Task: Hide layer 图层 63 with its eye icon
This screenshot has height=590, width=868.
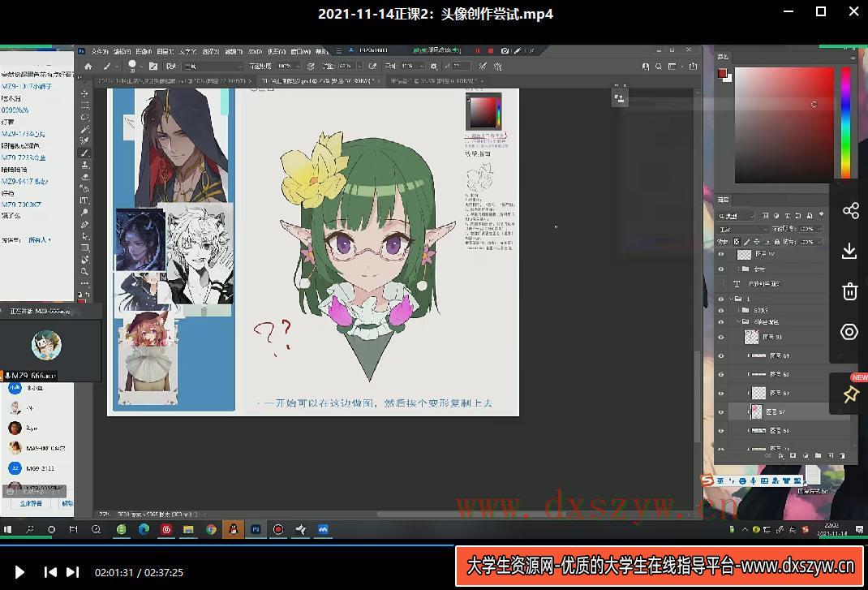Action: click(721, 374)
